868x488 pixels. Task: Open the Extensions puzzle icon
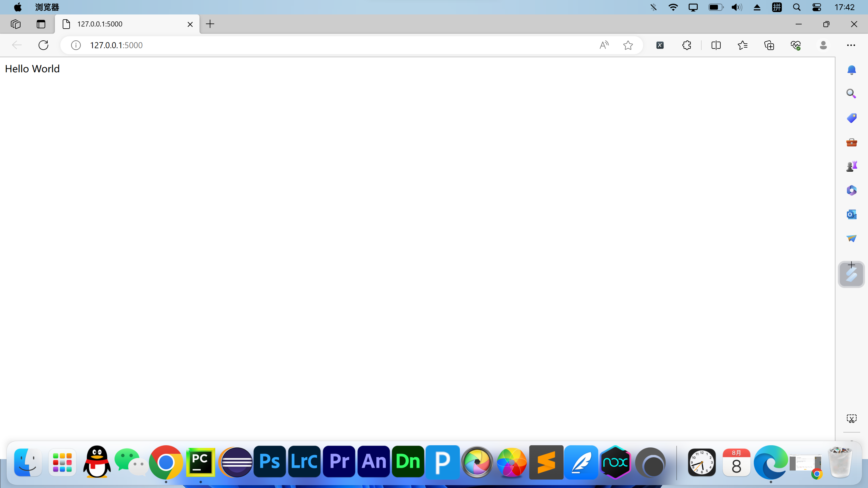pyautogui.click(x=686, y=45)
